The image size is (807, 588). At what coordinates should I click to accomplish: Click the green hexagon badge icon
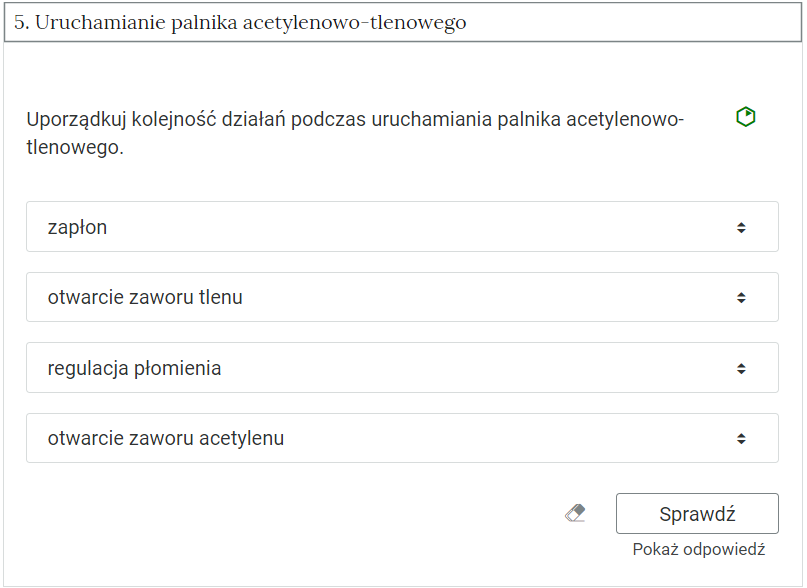[x=744, y=116]
